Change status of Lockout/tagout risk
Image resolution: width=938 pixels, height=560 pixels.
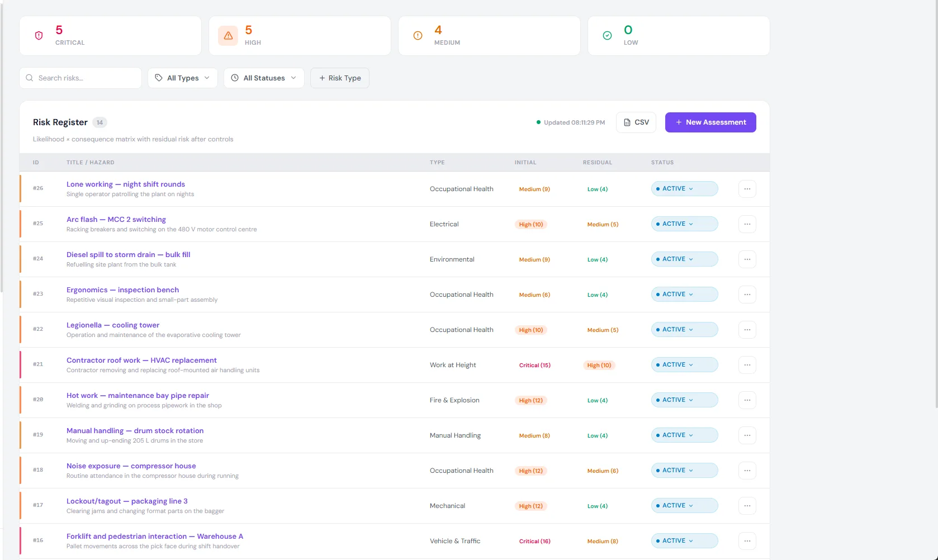tap(684, 506)
